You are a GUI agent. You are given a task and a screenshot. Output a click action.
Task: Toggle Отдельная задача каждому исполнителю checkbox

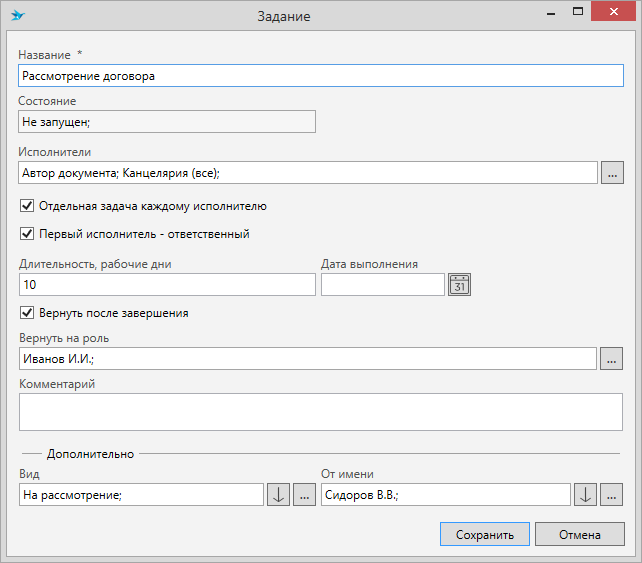click(x=27, y=206)
